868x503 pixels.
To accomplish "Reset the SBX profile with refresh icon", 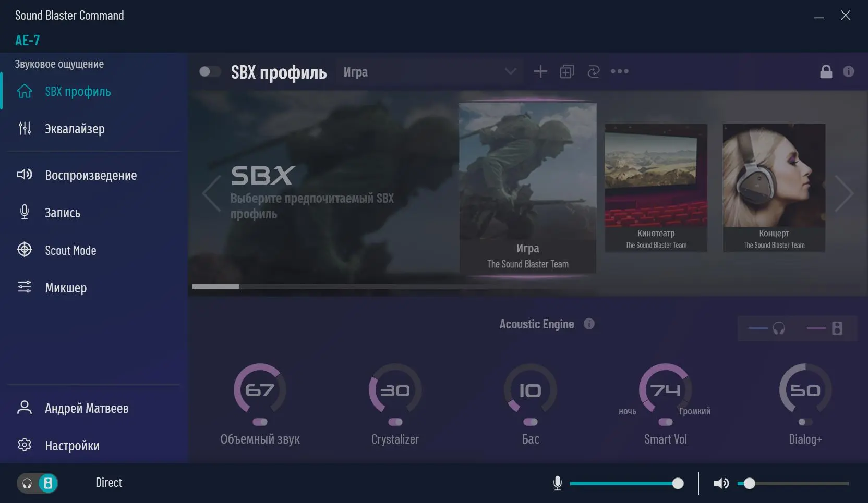I will tap(594, 71).
